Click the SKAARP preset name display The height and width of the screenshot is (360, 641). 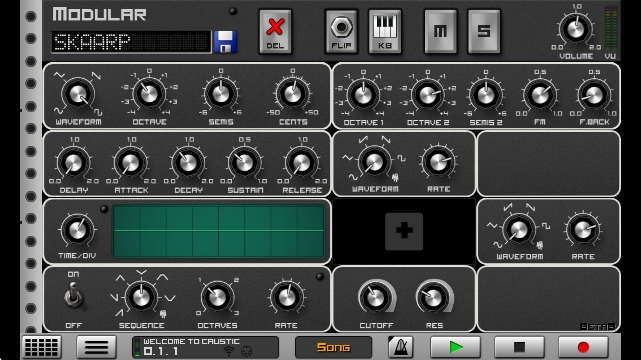[x=131, y=42]
